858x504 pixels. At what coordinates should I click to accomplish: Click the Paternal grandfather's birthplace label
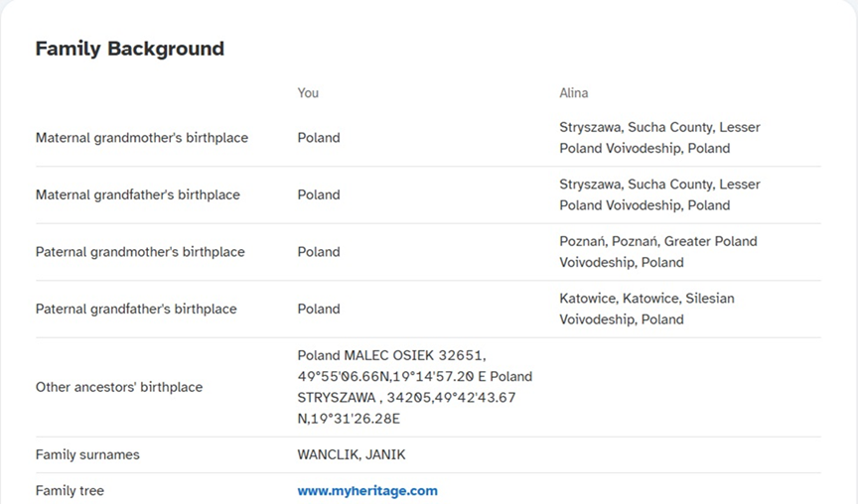(x=136, y=310)
